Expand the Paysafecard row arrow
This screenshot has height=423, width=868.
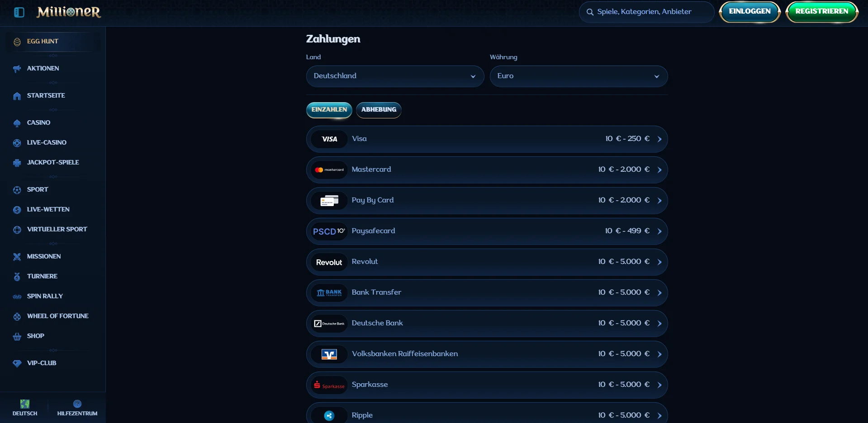659,231
